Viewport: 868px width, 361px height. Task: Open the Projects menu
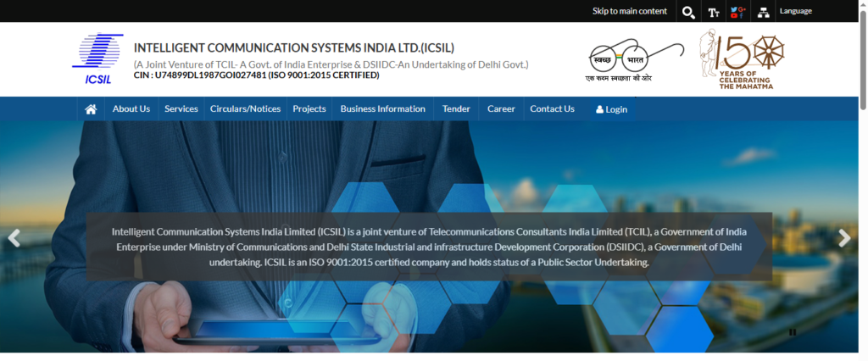click(x=309, y=109)
